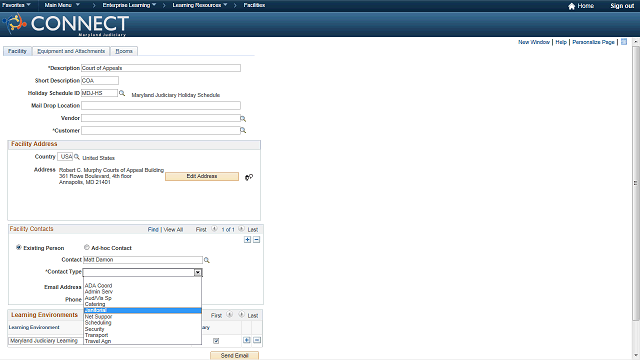Click the Customer input field
Image resolution: width=640 pixels, height=360 pixels.
point(160,130)
